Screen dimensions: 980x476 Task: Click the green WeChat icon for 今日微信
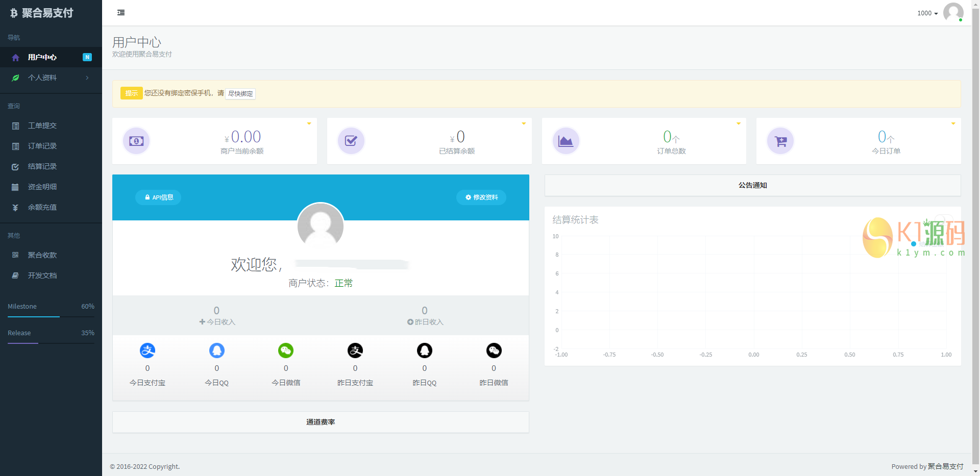286,350
